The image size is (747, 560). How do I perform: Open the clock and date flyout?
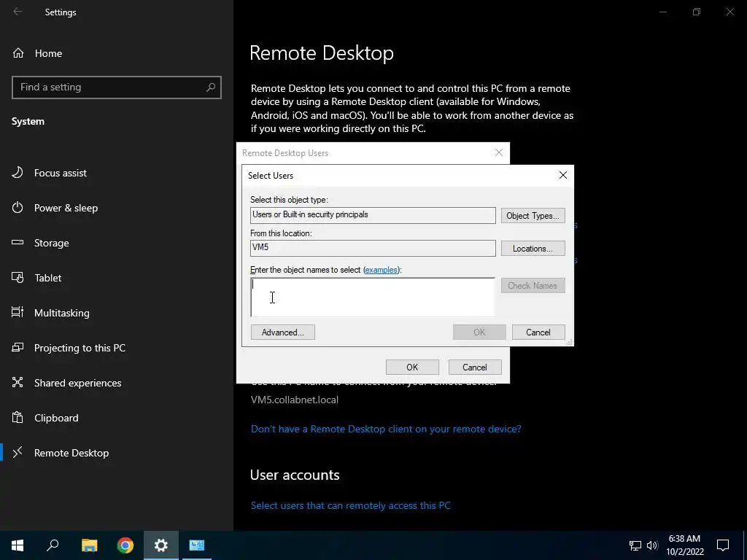(x=684, y=545)
